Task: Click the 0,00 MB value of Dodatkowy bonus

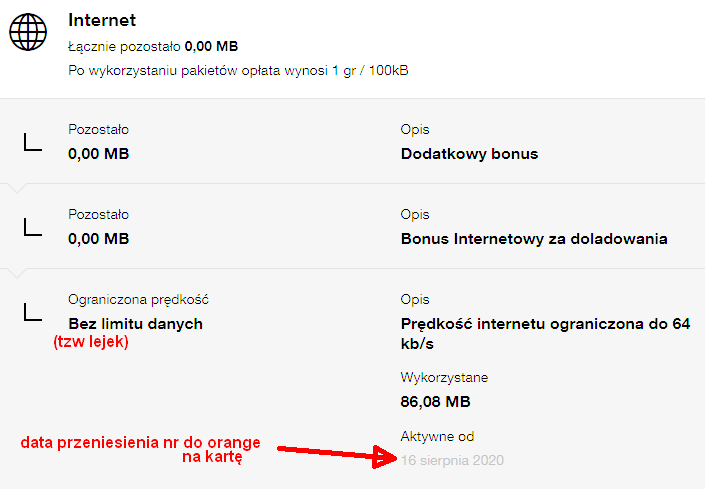Action: (x=98, y=154)
